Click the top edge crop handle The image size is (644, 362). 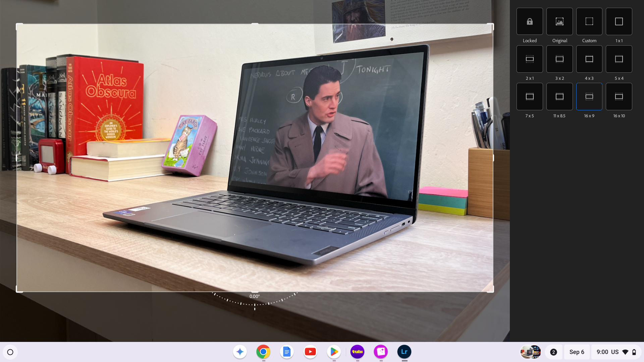pyautogui.click(x=255, y=24)
